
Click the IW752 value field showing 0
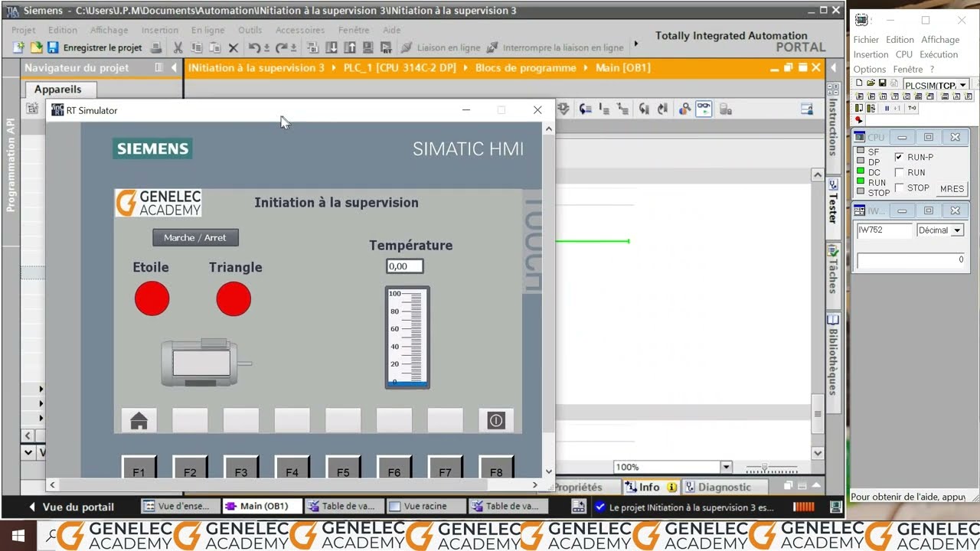tap(911, 260)
